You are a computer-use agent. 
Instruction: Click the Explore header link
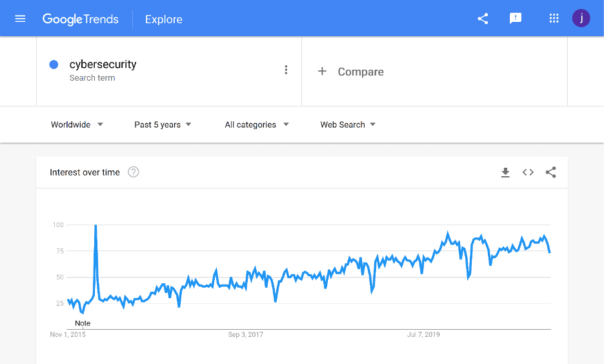tap(164, 19)
